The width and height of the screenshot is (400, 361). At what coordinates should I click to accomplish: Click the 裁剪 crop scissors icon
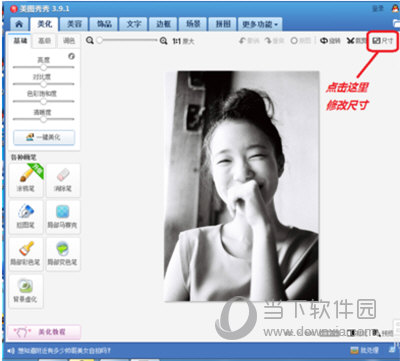tap(350, 41)
